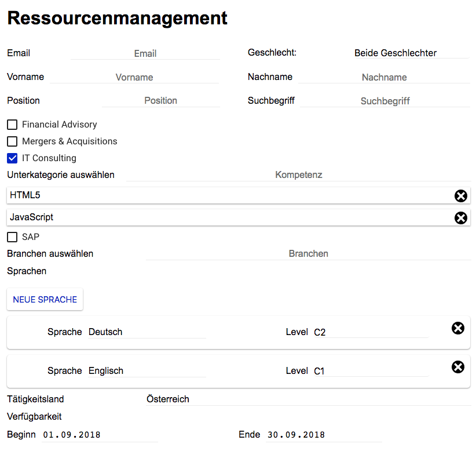Click the Suchbegriff search field
The width and height of the screenshot is (476, 451).
coord(385,101)
